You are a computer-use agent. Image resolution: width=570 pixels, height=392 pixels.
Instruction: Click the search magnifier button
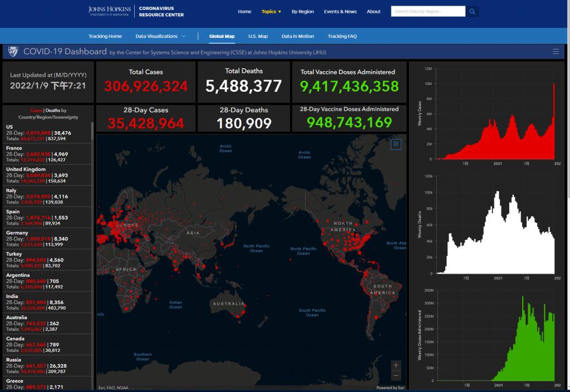(x=472, y=11)
